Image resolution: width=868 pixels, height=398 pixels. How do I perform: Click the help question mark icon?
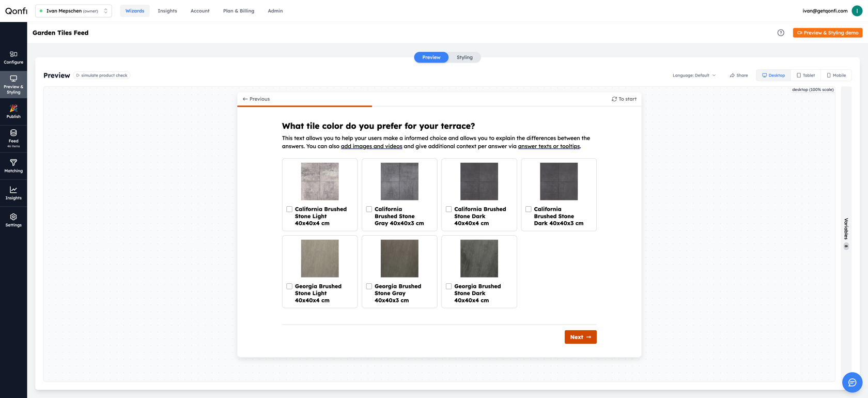[781, 33]
